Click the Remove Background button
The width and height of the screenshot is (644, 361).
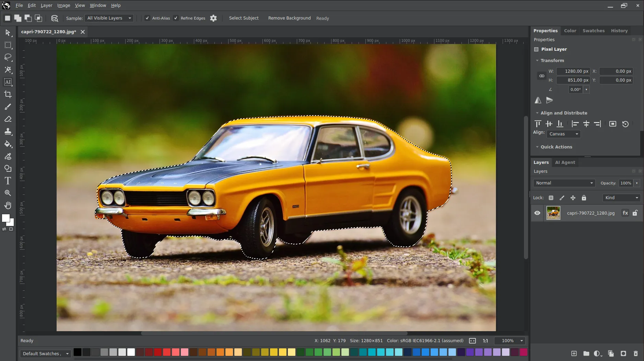pos(289,18)
